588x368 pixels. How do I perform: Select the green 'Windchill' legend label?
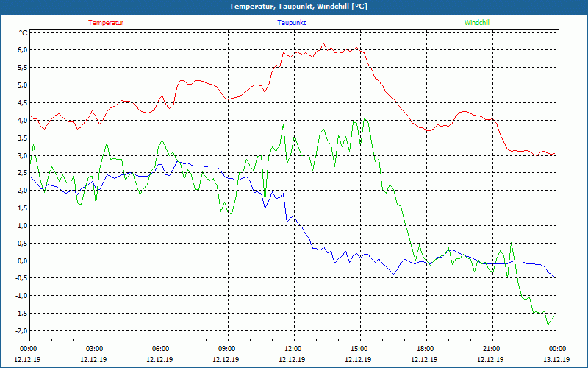pyautogui.click(x=477, y=23)
